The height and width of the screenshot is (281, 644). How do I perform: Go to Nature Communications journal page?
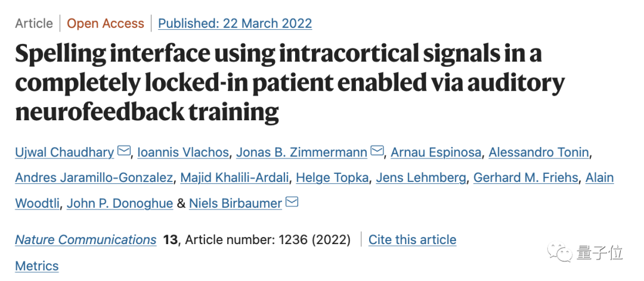(x=86, y=240)
